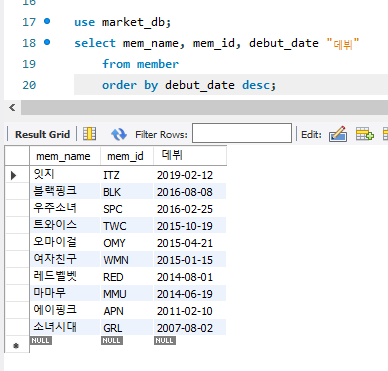Click the NULL cell under mem_id

[x=112, y=340]
